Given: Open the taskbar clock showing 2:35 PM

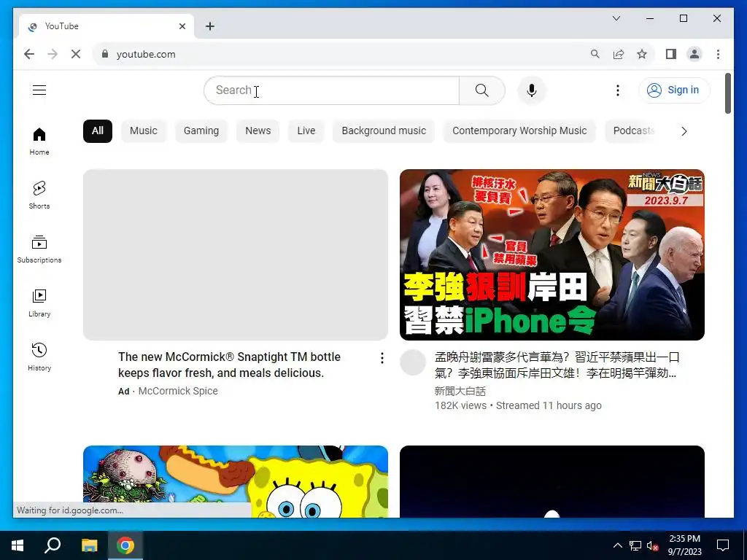Looking at the screenshot, I should coord(684,545).
